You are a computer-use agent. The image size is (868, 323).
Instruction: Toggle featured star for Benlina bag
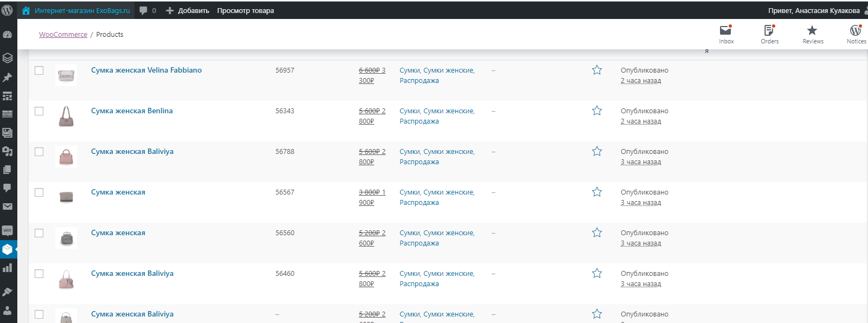pos(597,111)
